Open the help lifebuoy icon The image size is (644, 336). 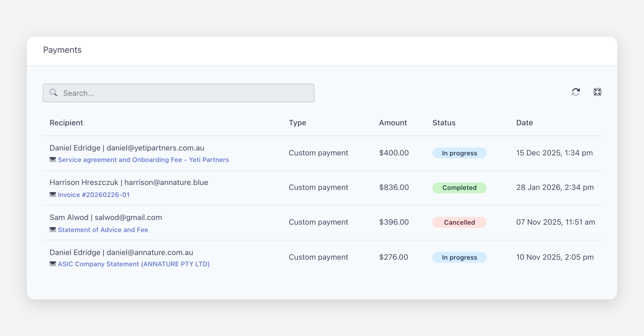(597, 92)
